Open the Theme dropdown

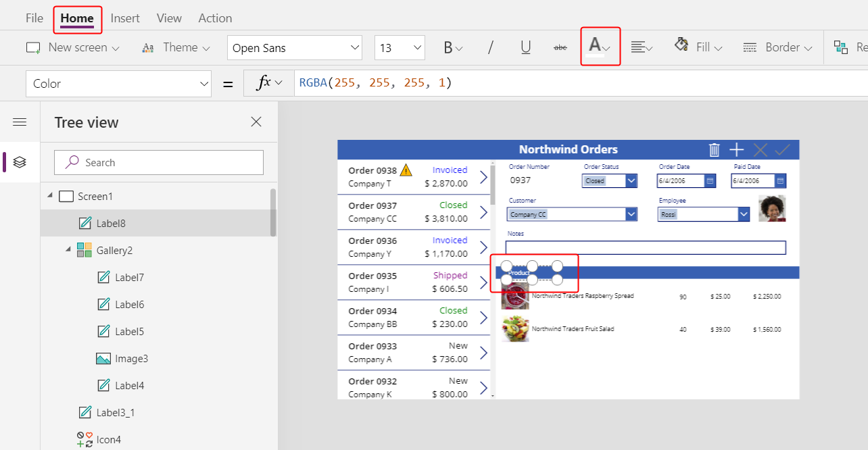(x=176, y=47)
